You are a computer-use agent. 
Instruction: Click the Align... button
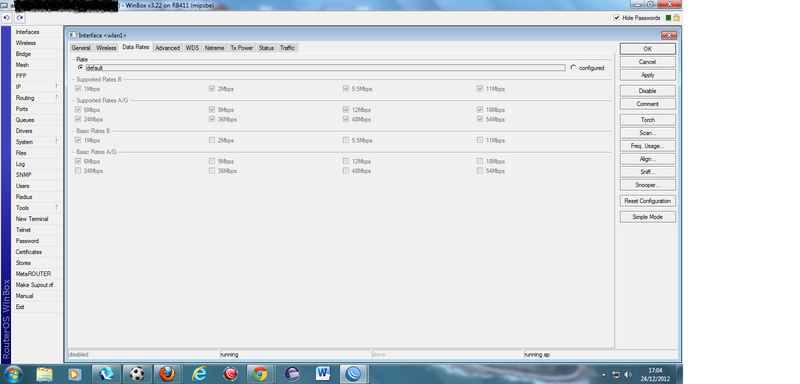click(647, 159)
